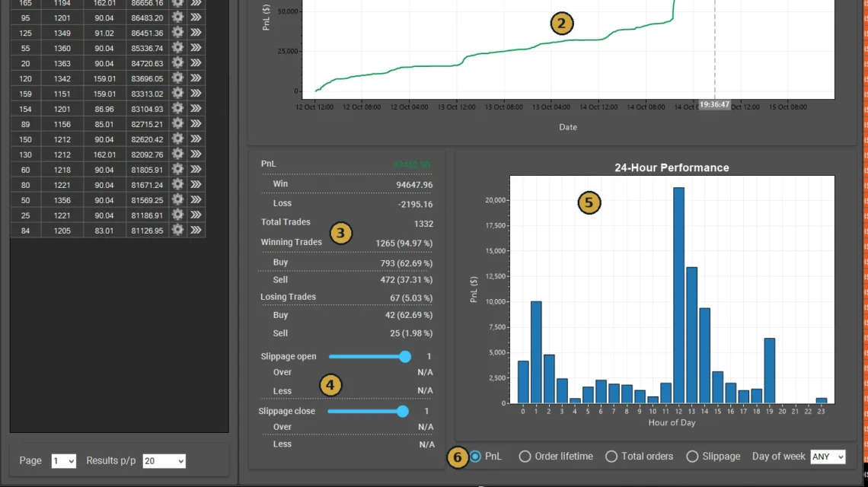Viewport: 868px width, 487px height.
Task: Open the Day of week dropdown
Action: coord(828,457)
